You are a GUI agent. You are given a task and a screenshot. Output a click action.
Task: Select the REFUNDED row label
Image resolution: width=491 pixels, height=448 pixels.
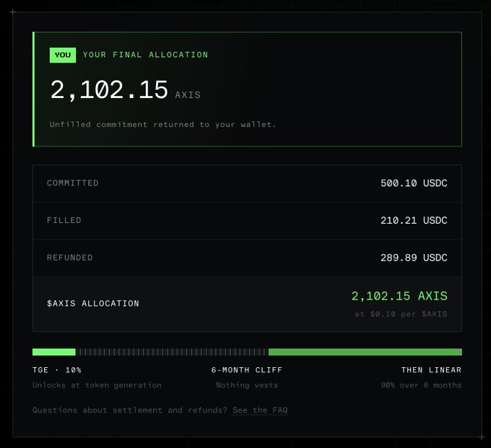pos(70,258)
